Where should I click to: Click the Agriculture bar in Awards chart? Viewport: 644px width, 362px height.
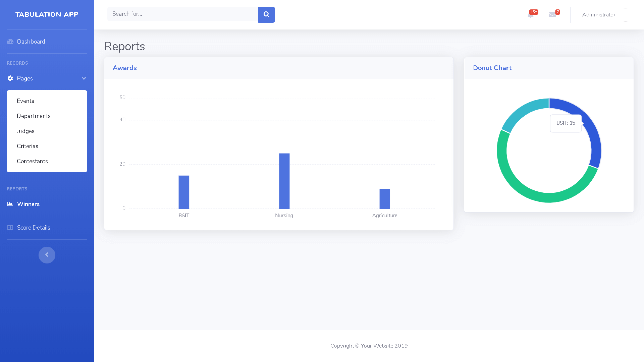click(384, 199)
